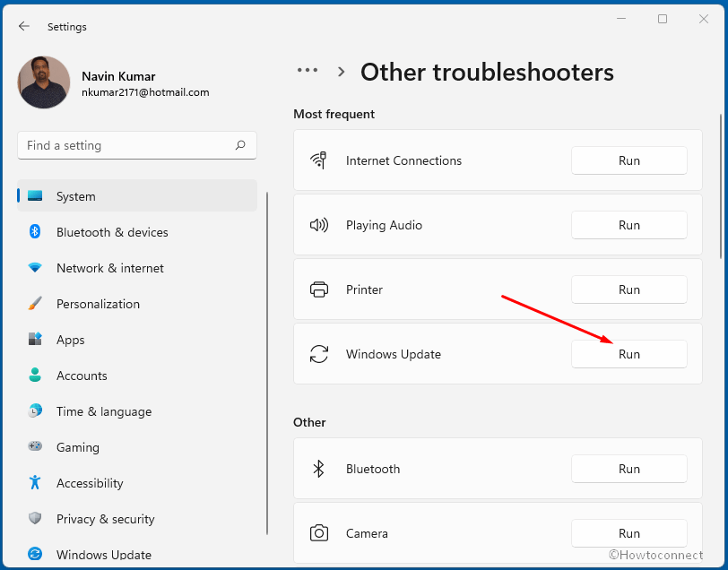Click the Windows Update sidebar sync icon
Screen dimensions: 728x570
click(35, 554)
